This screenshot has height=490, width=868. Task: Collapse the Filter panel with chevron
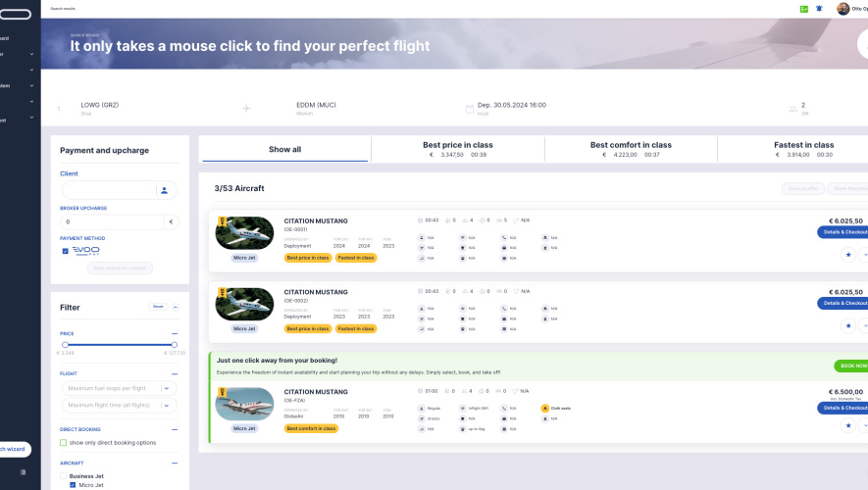(x=176, y=307)
